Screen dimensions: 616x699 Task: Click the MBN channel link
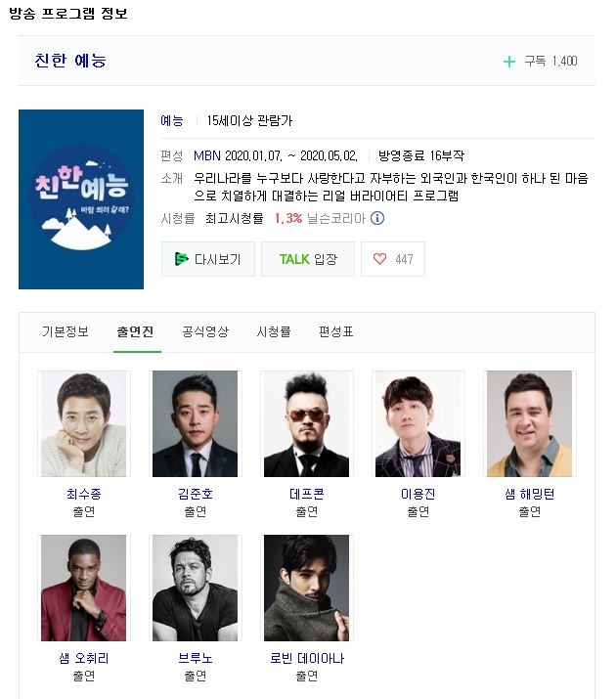pos(207,155)
